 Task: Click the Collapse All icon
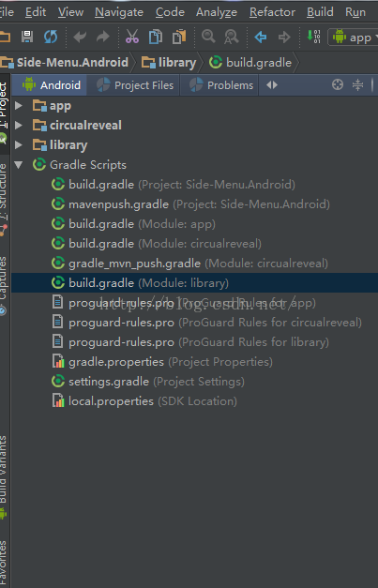pyautogui.click(x=357, y=85)
